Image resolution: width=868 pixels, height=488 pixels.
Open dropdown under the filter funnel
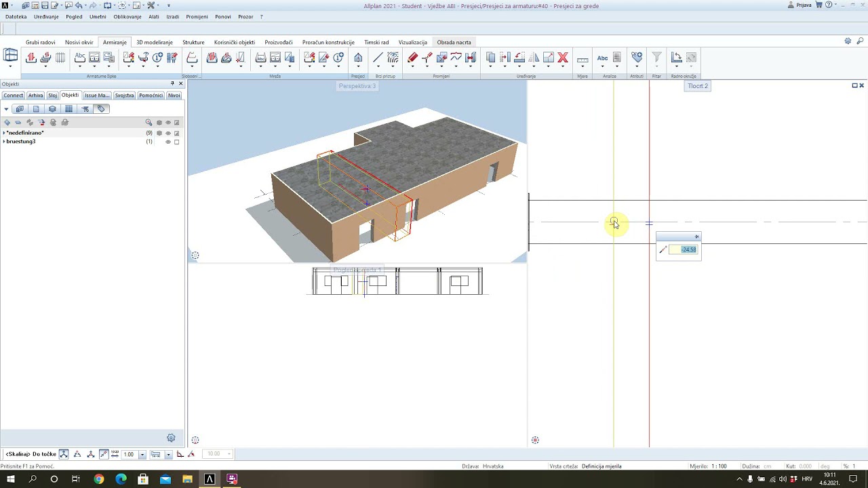(x=656, y=66)
